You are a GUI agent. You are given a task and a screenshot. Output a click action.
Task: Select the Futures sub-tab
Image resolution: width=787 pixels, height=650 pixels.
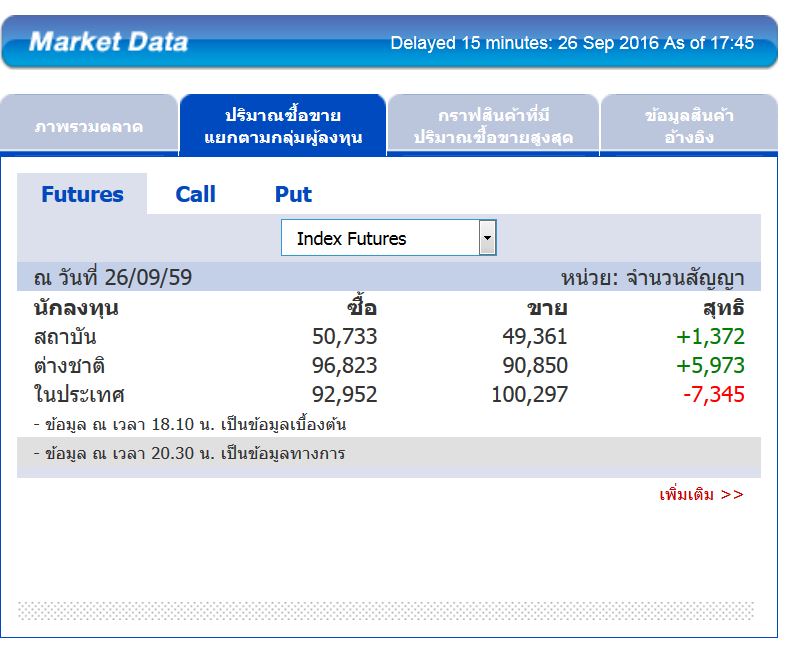click(x=82, y=194)
